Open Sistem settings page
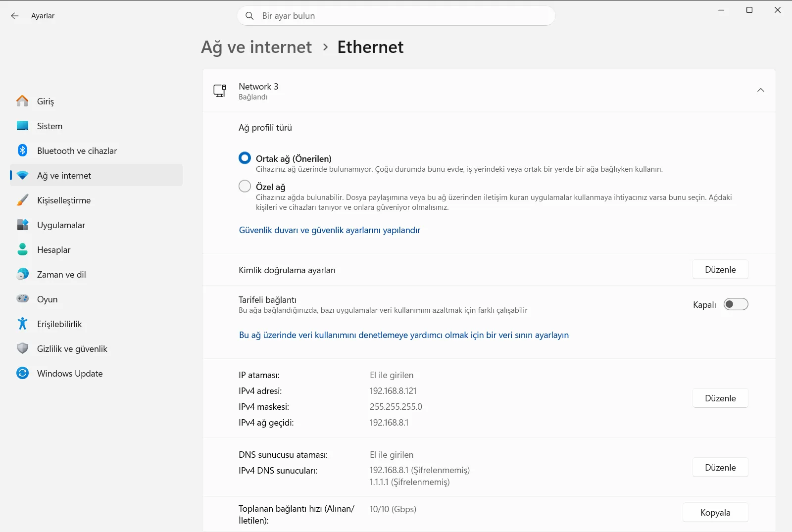 [97, 126]
